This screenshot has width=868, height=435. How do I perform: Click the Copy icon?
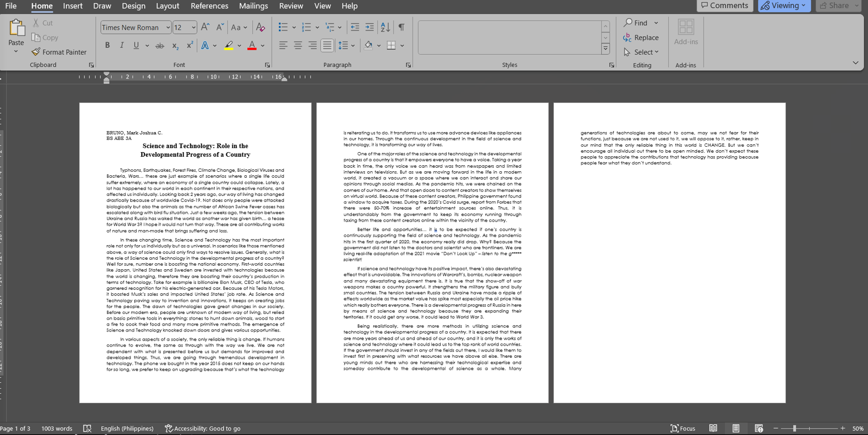point(36,38)
